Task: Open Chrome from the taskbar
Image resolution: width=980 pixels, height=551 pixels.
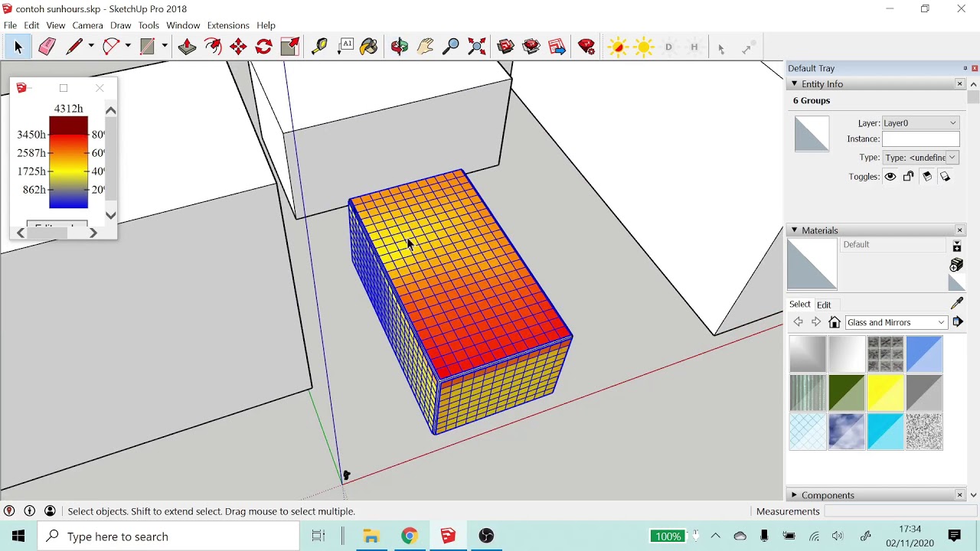Action: click(x=410, y=536)
